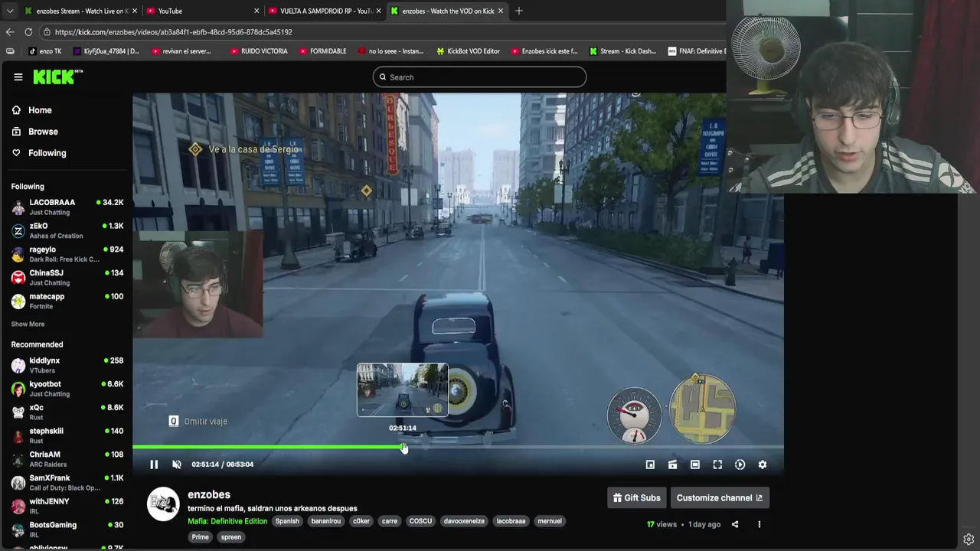980x551 pixels.
Task: Unmute the video via the speaker icon
Action: [x=177, y=465]
